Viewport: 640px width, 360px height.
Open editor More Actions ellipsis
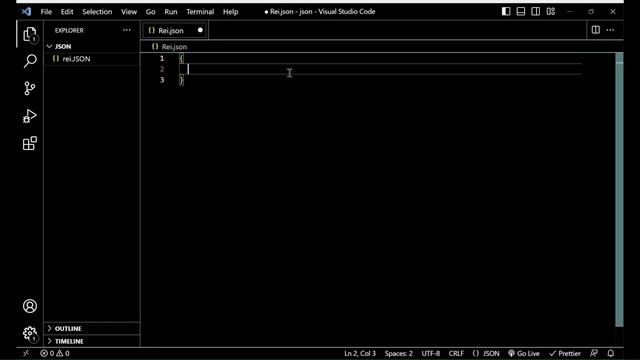click(610, 30)
